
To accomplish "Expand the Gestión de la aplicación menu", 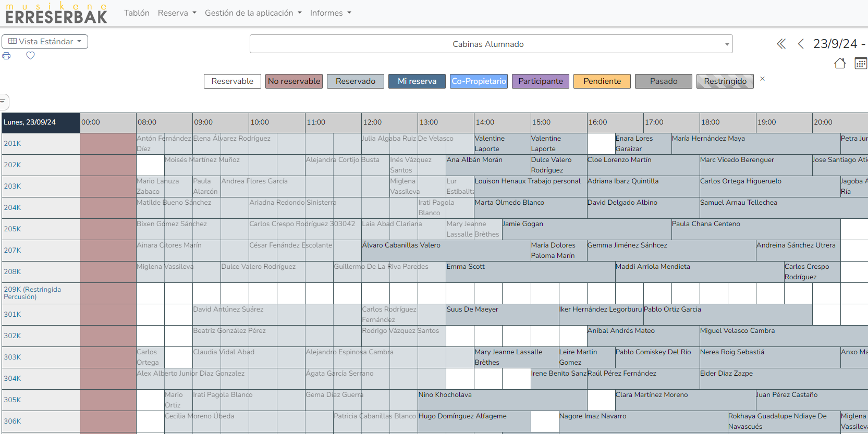I will pyautogui.click(x=253, y=13).
